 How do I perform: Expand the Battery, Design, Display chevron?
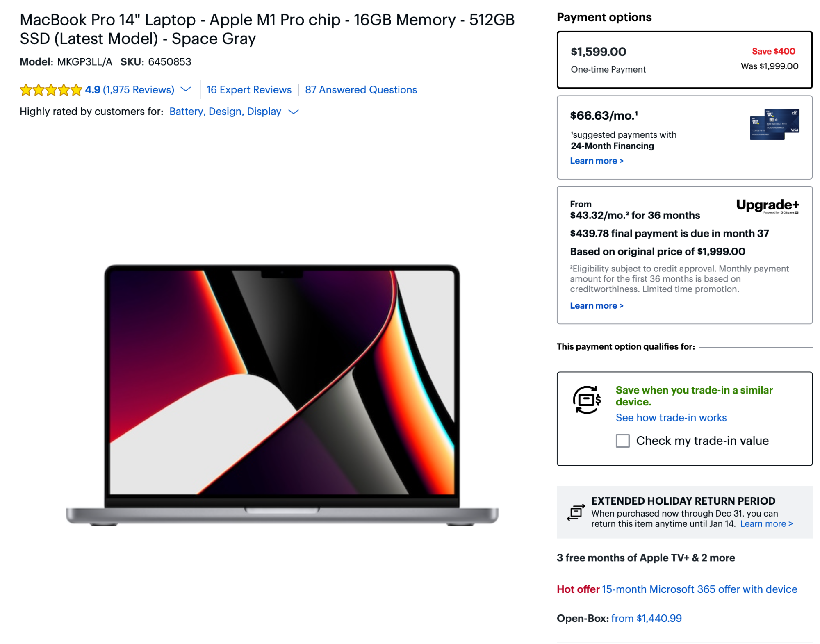(x=294, y=112)
